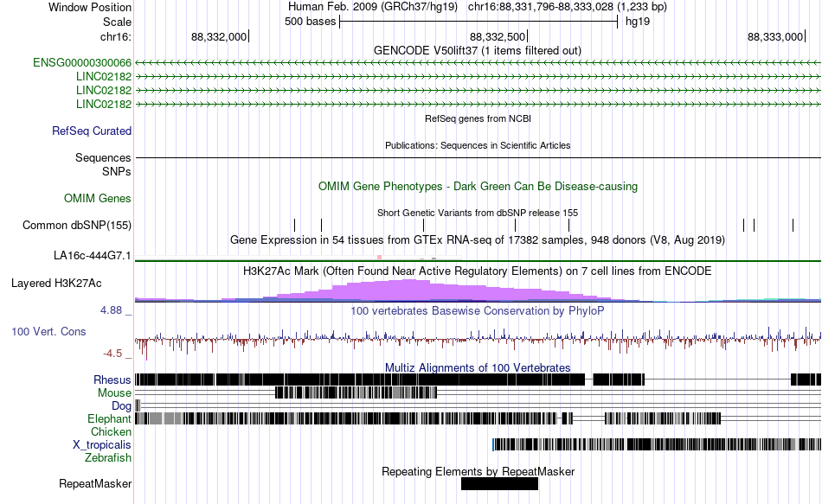
Task: Click the second LINC02182 transcript label
Action: [x=104, y=90]
